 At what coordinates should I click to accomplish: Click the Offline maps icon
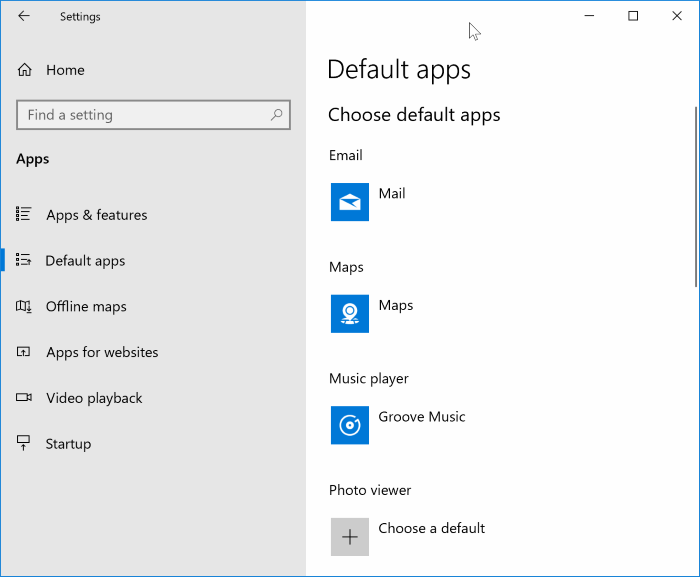tap(23, 306)
